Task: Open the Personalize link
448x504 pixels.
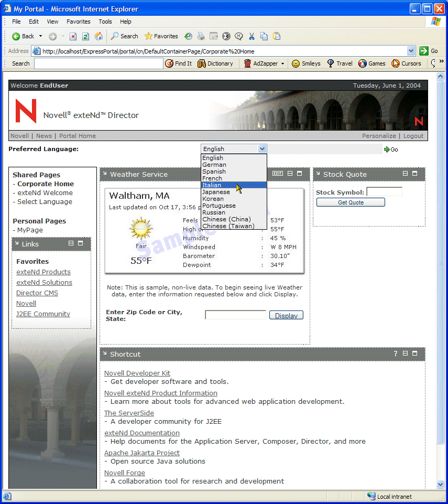Action: pos(379,136)
